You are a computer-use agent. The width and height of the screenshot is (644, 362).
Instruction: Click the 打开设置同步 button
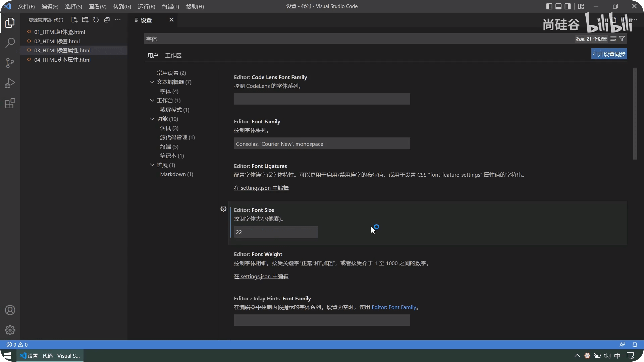point(609,54)
